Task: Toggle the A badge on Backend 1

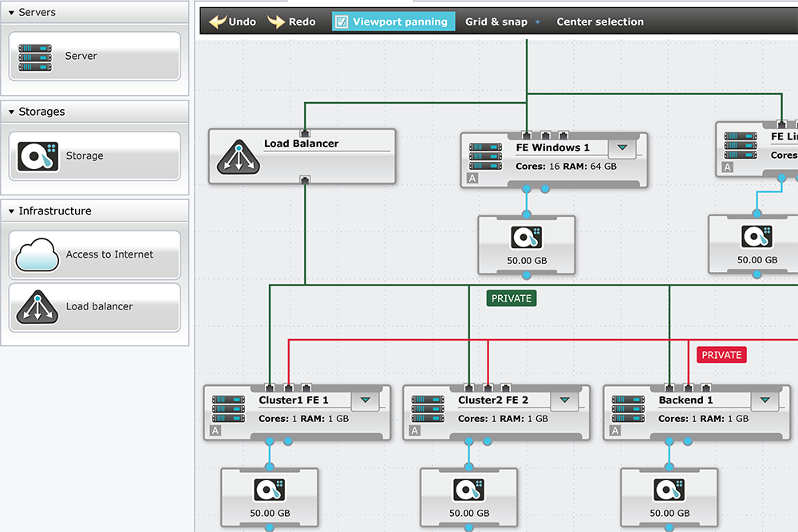Action: click(x=615, y=432)
